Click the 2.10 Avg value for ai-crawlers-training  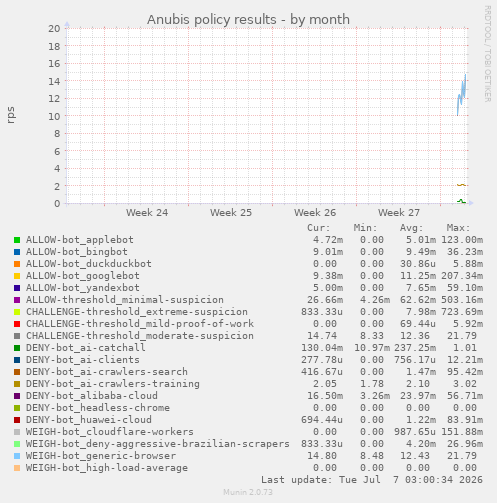tap(418, 384)
